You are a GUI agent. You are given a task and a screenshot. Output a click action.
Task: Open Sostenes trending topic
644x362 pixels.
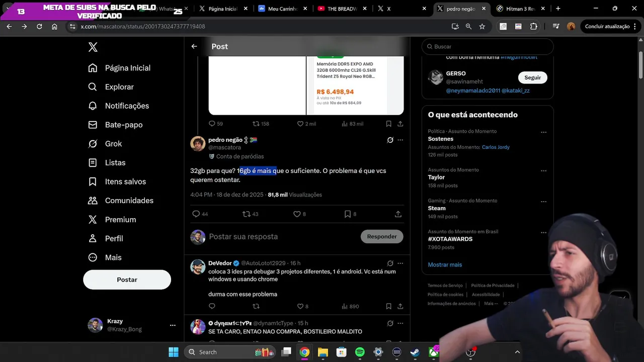click(x=441, y=139)
